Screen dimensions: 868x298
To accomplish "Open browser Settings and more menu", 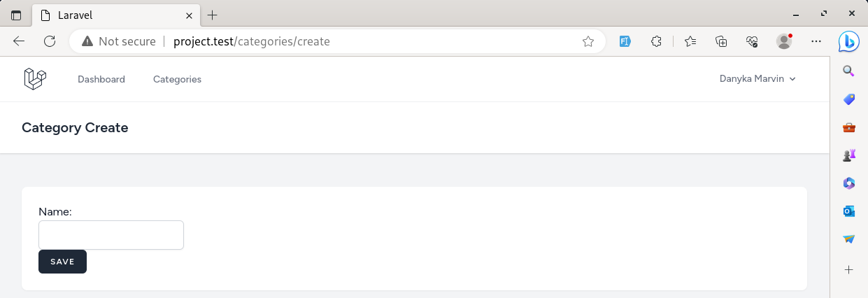I will (816, 41).
